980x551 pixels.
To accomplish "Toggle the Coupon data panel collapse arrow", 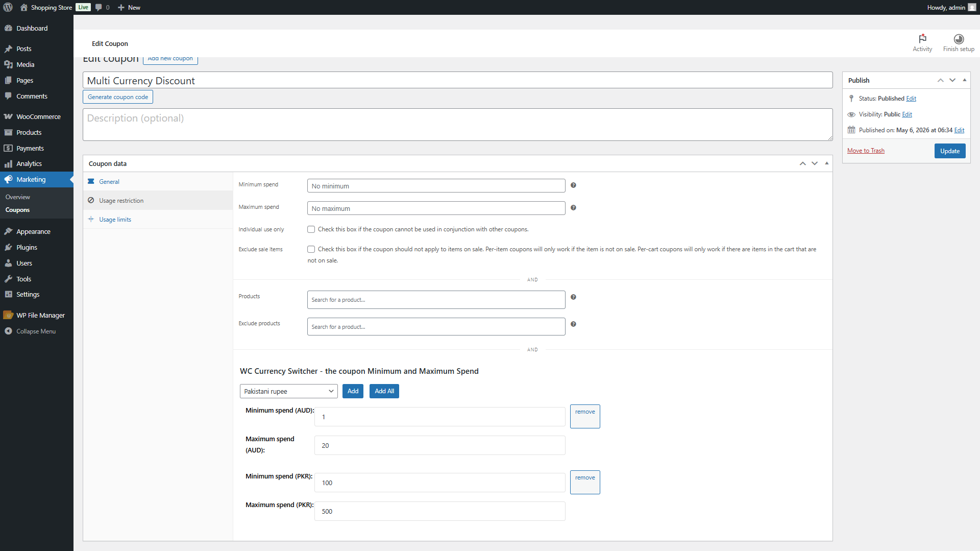I will [x=827, y=163].
